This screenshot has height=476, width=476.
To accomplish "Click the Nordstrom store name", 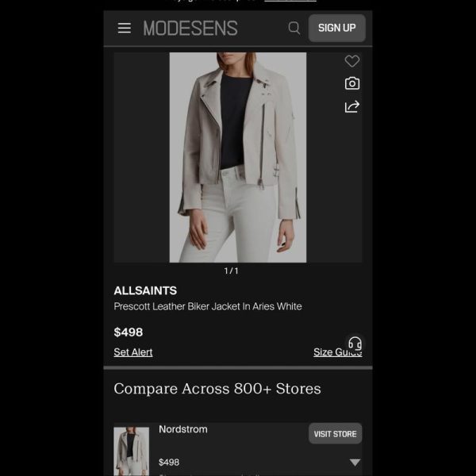I will (183, 429).
